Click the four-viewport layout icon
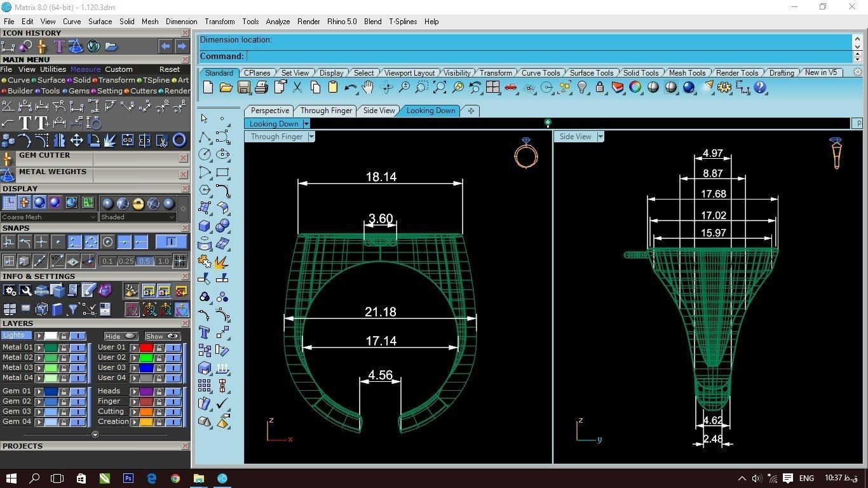 [x=492, y=88]
